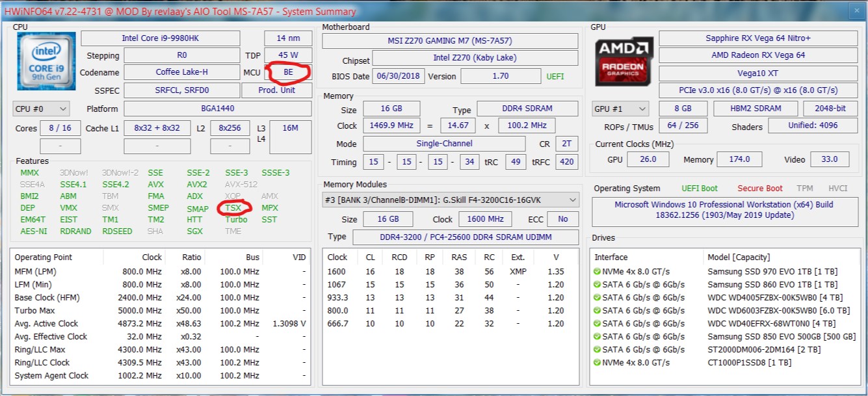Click status icon for WDC WD6003FZBX drive
This screenshot has height=396, width=868.
pos(597,310)
